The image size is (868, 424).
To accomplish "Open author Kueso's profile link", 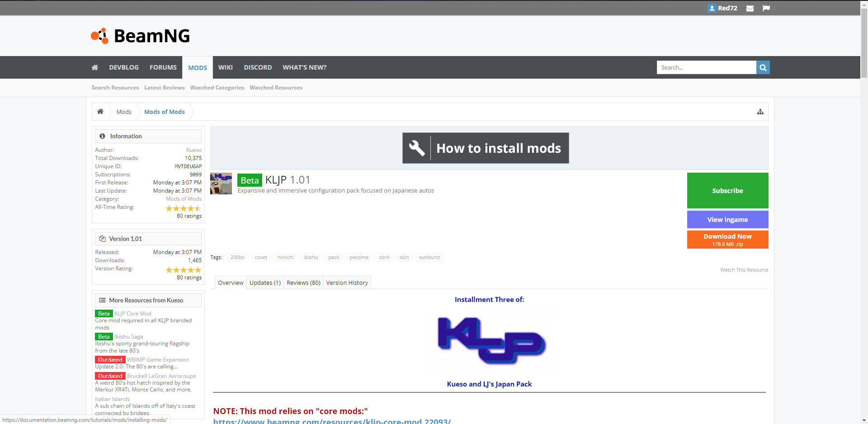I will pos(194,150).
